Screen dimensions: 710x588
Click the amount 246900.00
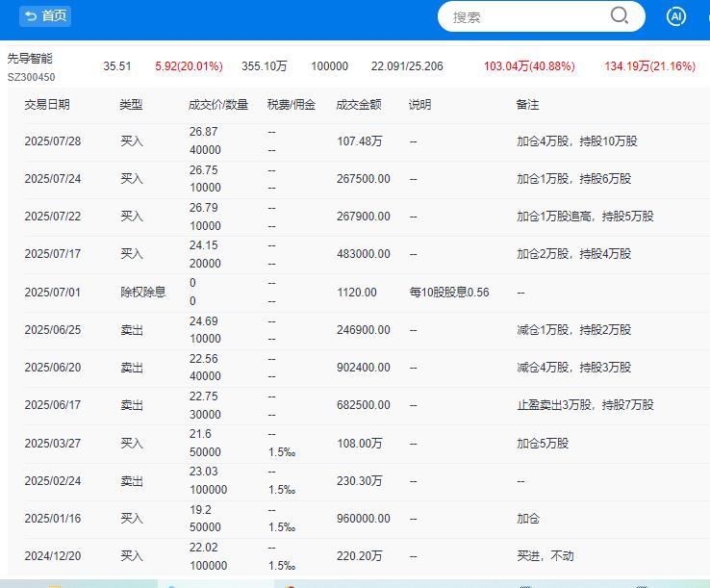tap(363, 330)
